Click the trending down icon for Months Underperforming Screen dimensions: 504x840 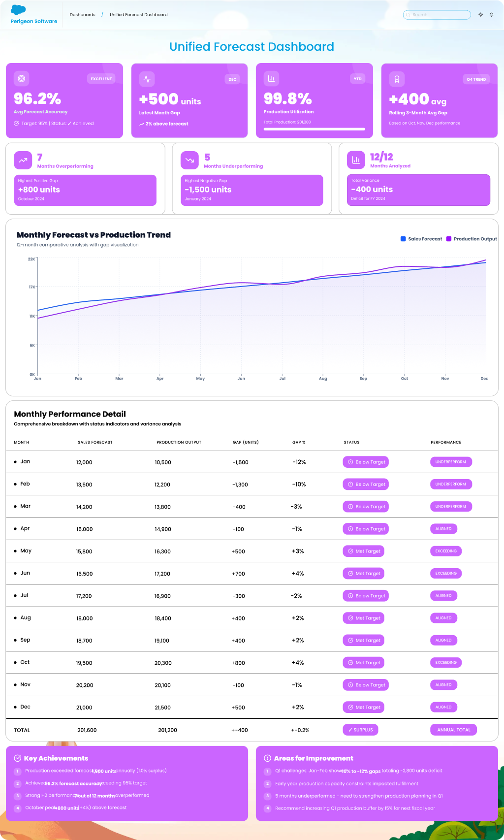pos(189,160)
